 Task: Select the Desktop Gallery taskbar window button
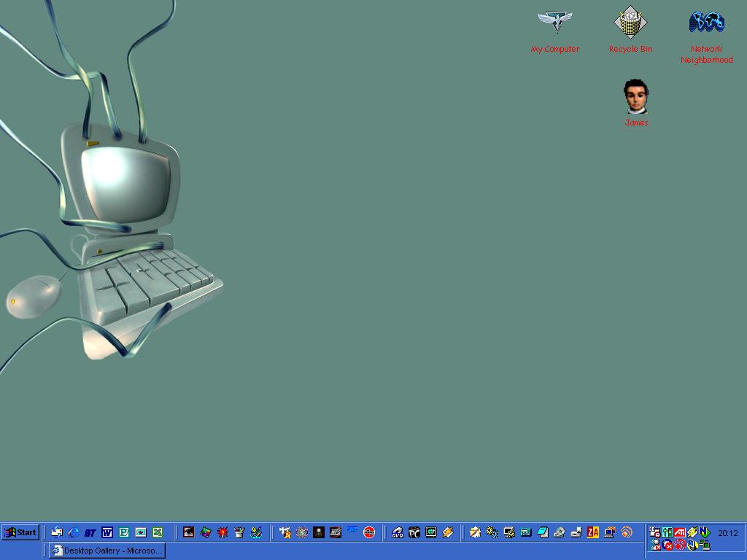tap(107, 551)
